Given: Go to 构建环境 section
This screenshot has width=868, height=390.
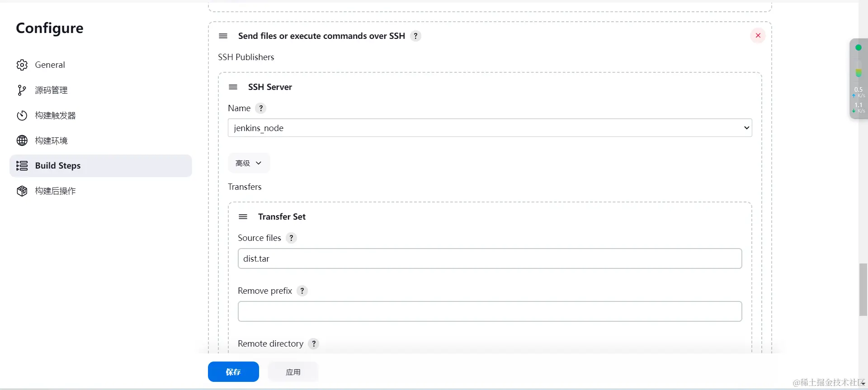Looking at the screenshot, I should pyautogui.click(x=100, y=141).
